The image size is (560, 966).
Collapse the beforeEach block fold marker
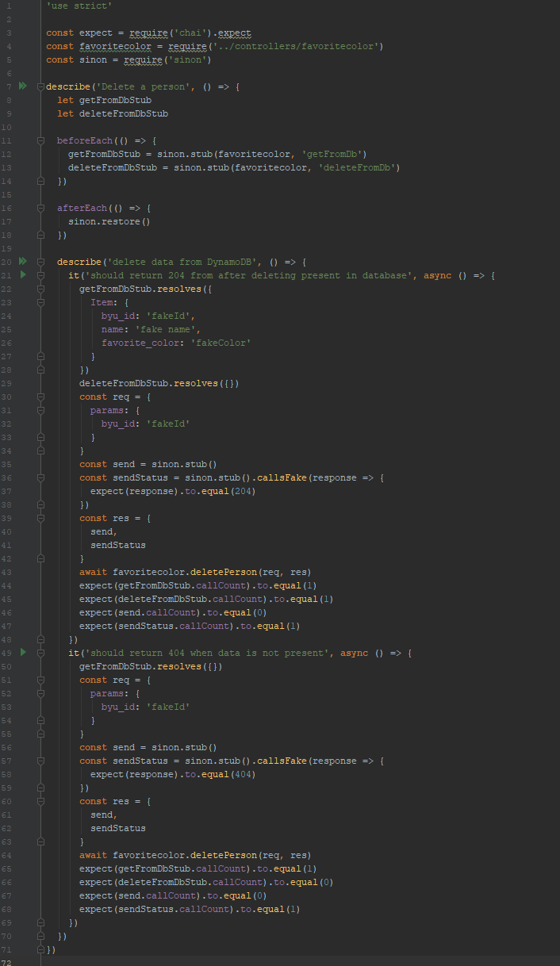coord(40,140)
